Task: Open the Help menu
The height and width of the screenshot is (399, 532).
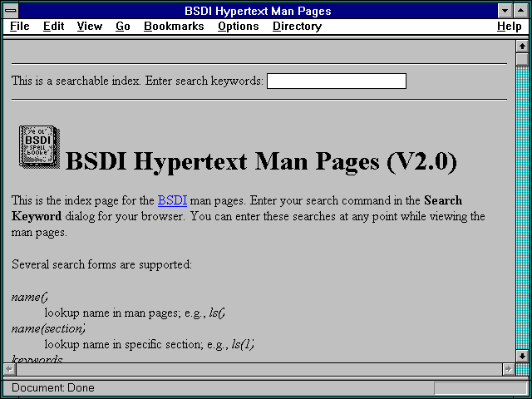Action: click(510, 27)
